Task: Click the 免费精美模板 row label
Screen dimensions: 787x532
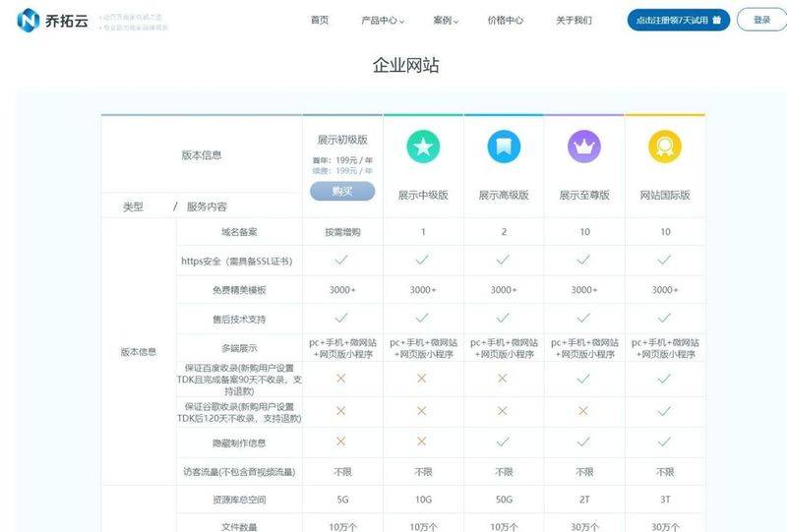Action: (x=239, y=289)
